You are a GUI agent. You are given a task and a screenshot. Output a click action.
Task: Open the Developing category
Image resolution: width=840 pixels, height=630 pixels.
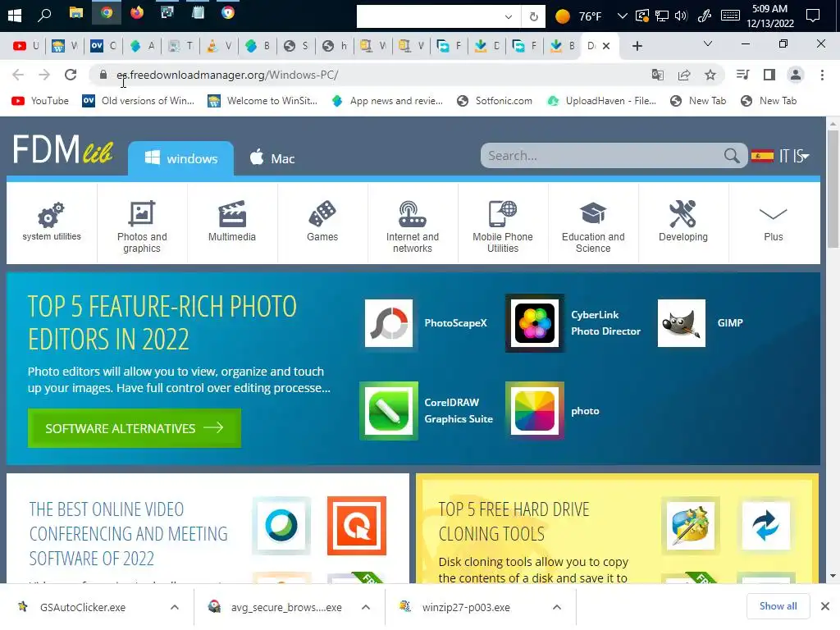coord(683,223)
